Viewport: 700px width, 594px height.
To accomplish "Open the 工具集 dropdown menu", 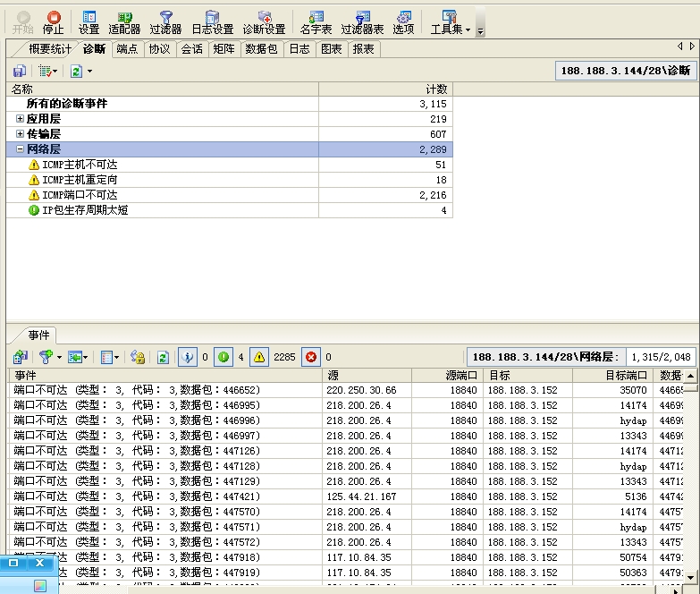I will coord(451,21).
